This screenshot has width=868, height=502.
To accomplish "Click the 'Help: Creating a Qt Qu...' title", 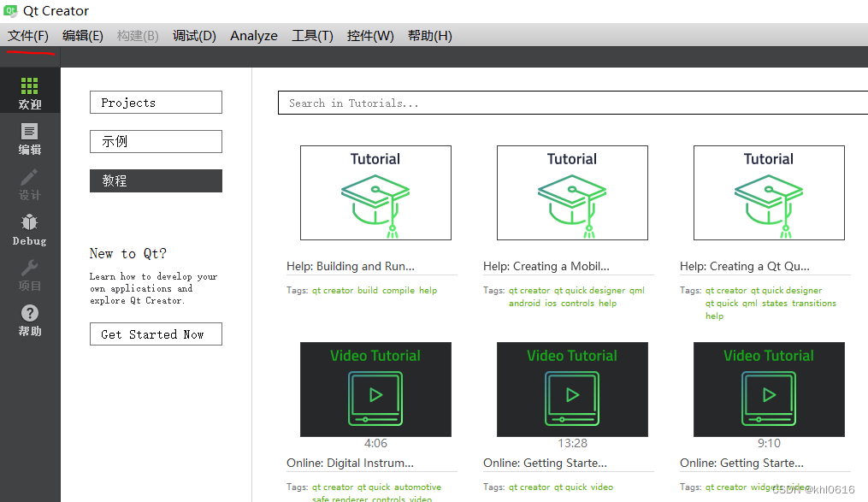I will click(745, 266).
